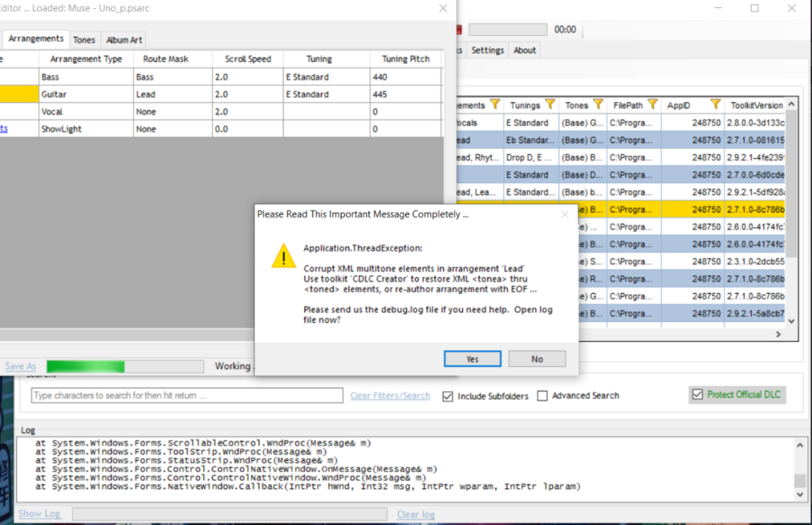Open the Album Art tab
812x525 pixels.
[x=123, y=40]
